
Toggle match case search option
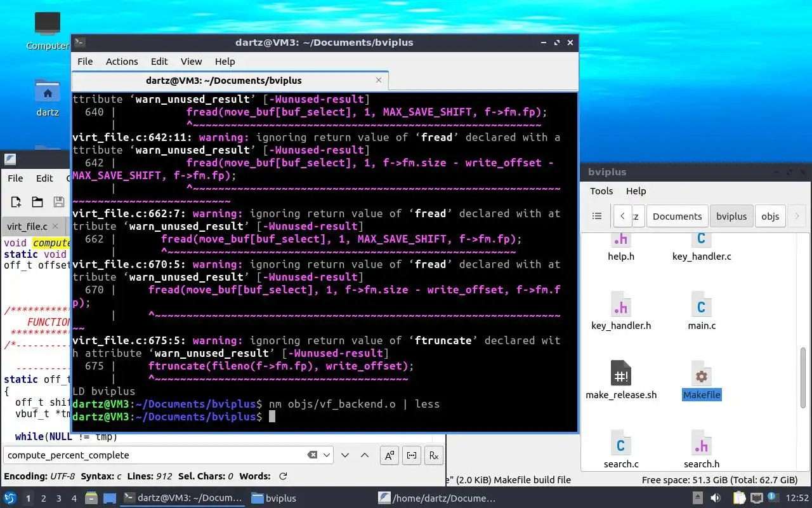(x=390, y=455)
